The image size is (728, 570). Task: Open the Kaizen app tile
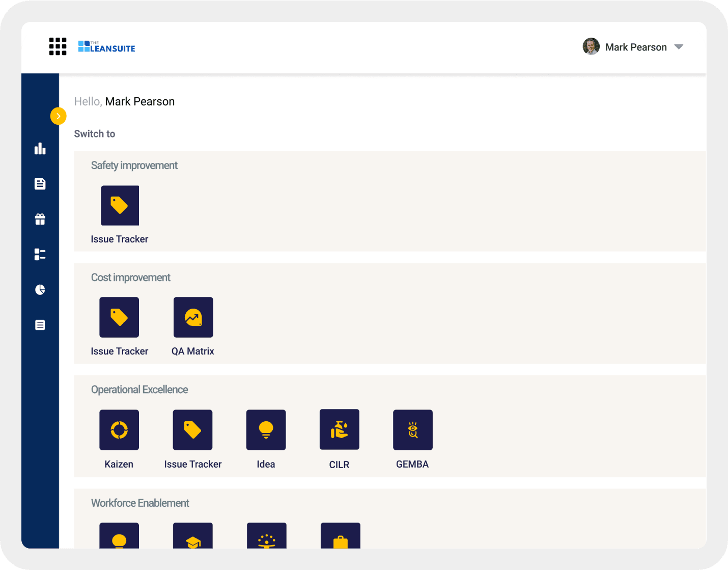coord(119,430)
